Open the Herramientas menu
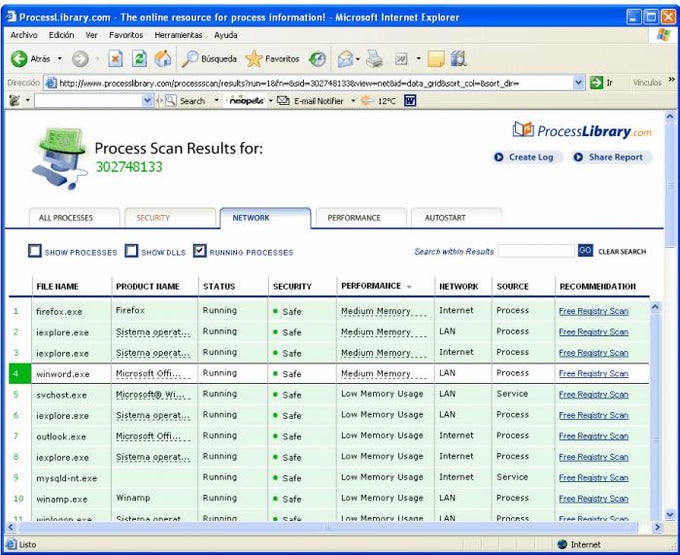The height and width of the screenshot is (555, 680). [x=176, y=35]
